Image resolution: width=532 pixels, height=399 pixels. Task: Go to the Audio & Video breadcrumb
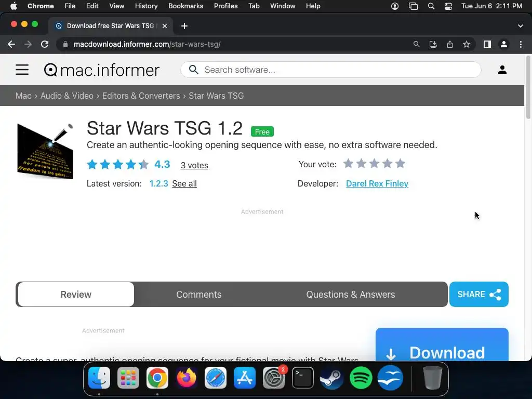pos(67,96)
